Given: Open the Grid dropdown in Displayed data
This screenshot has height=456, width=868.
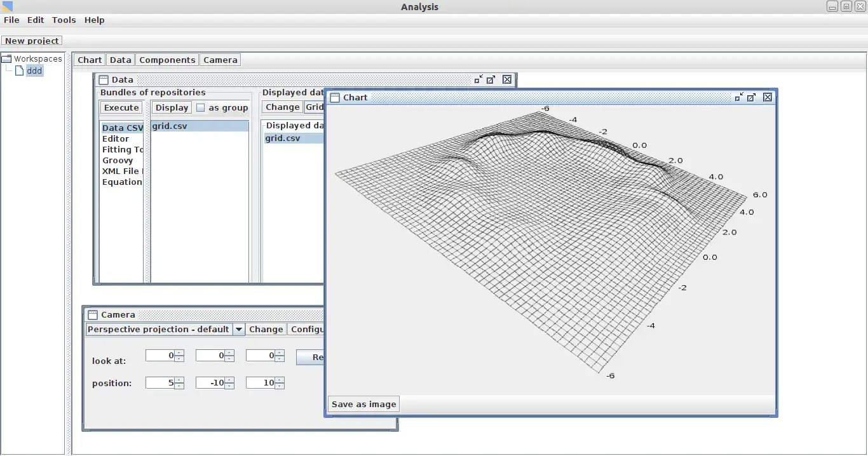Looking at the screenshot, I should tap(314, 107).
